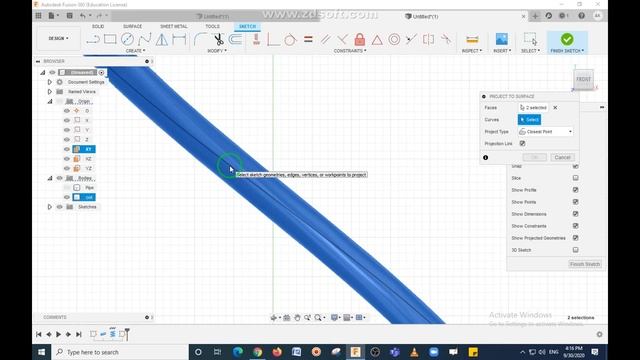Open Chrome from the taskbar
Viewport: 640px width, 360px height.
pos(257,352)
